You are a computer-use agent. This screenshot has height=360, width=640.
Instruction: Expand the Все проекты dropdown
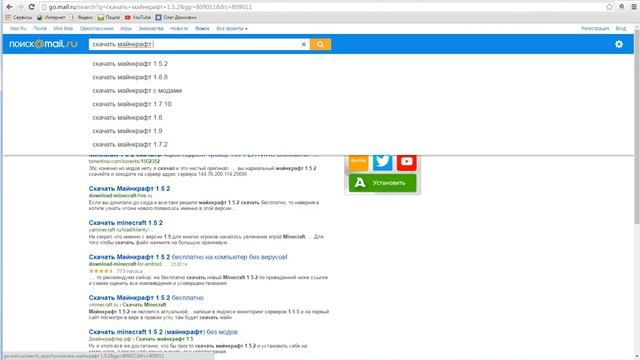pos(232,29)
